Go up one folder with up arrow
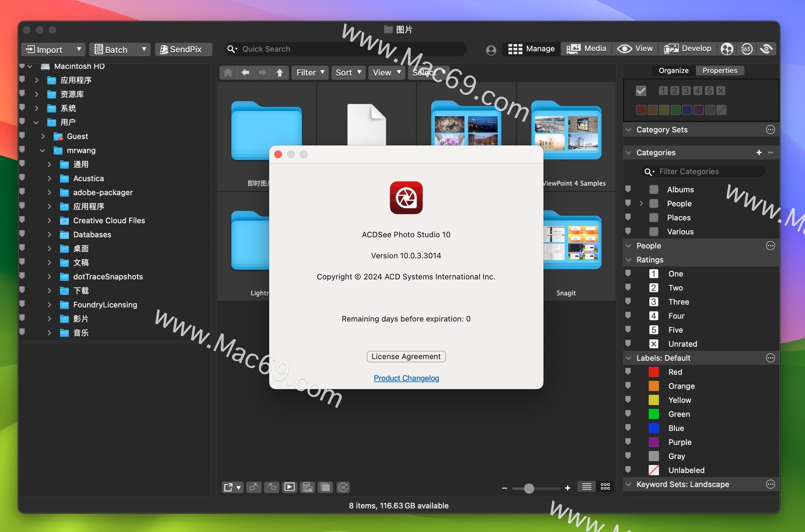Viewport: 805px width, 532px height. [280, 73]
